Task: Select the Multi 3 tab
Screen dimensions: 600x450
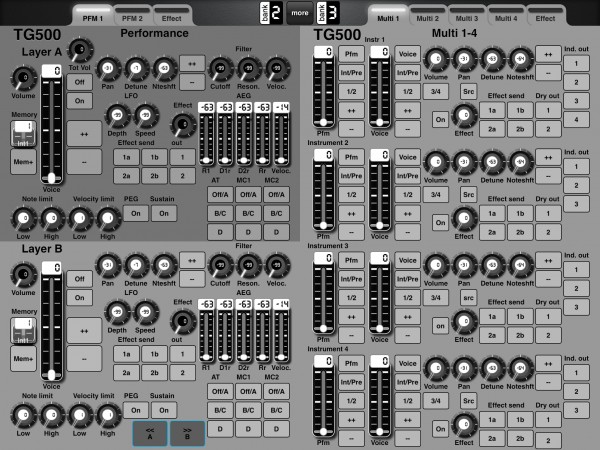Action: (466, 15)
